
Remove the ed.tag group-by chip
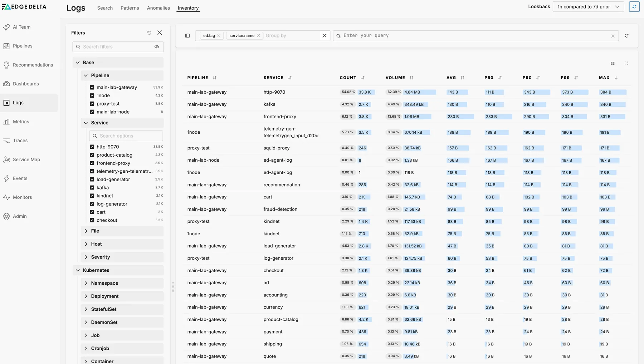219,36
